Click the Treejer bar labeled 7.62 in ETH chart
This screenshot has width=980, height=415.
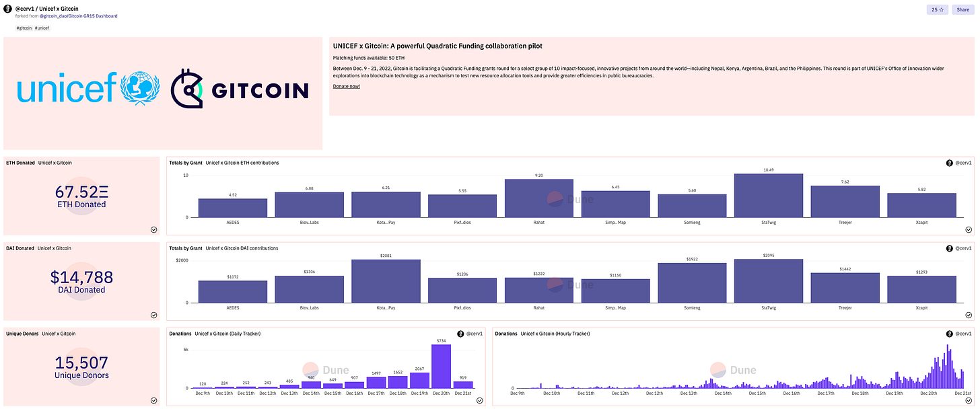pyautogui.click(x=845, y=202)
